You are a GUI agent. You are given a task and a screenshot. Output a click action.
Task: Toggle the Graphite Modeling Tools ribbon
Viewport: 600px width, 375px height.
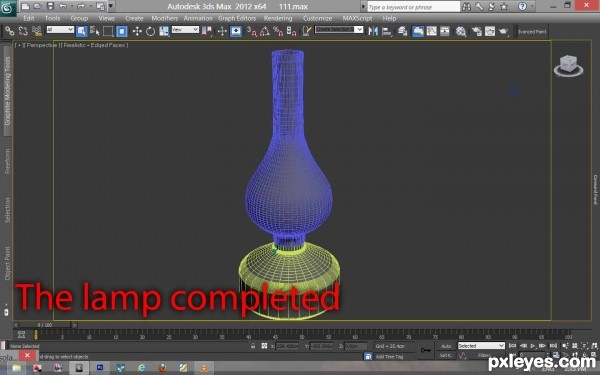417,31
